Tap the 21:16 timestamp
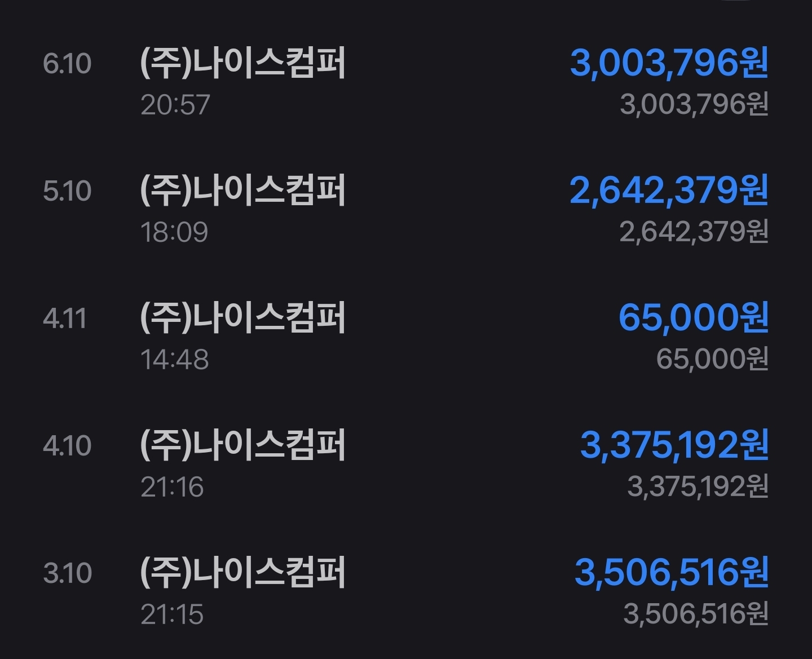This screenshot has width=812, height=659. coord(172,487)
